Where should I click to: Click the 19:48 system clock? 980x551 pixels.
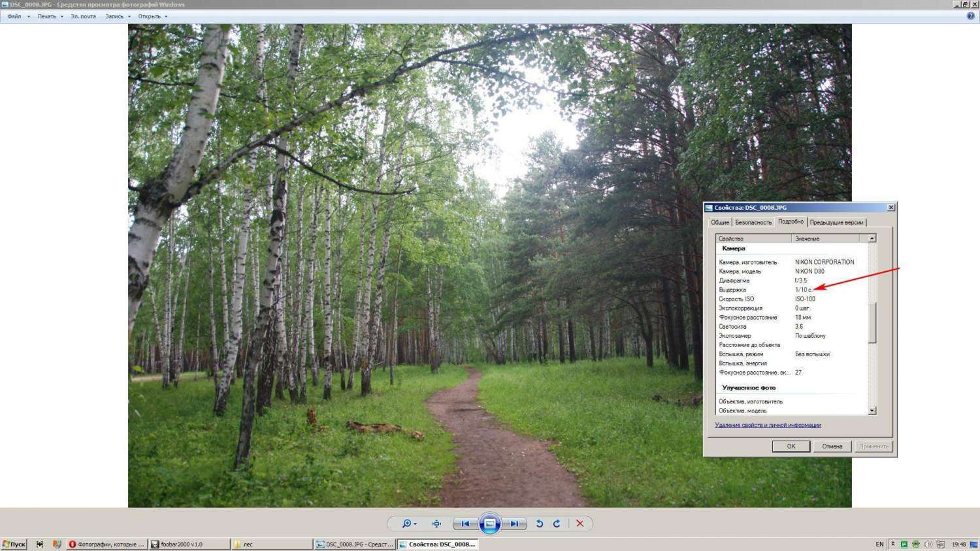click(x=958, y=544)
